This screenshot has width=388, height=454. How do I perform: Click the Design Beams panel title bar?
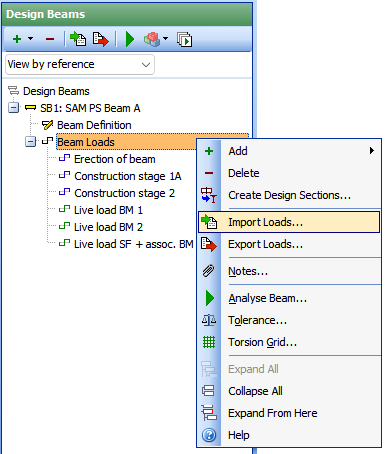pyautogui.click(x=127, y=14)
